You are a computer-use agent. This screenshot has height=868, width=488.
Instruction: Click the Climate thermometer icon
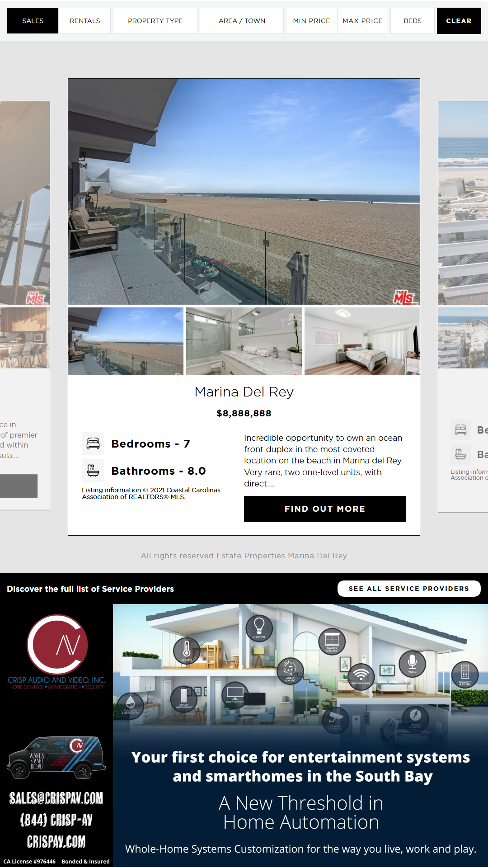pos(187,651)
